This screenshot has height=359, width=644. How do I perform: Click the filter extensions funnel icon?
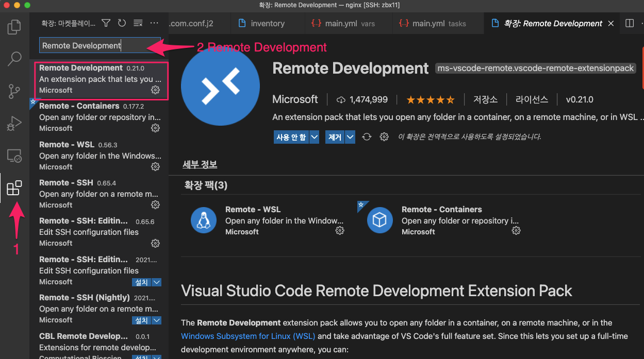pos(106,23)
